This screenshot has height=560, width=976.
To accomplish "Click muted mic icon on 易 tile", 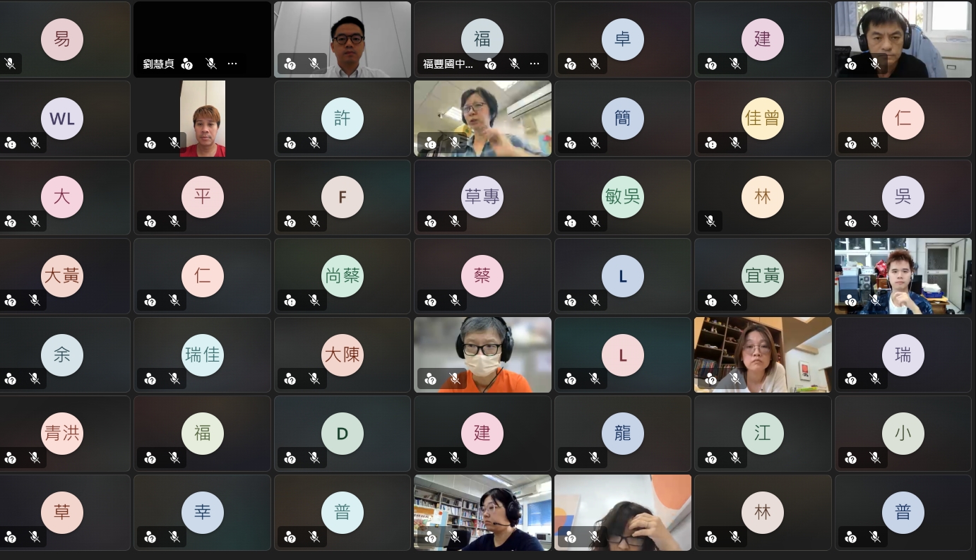I will (x=35, y=64).
